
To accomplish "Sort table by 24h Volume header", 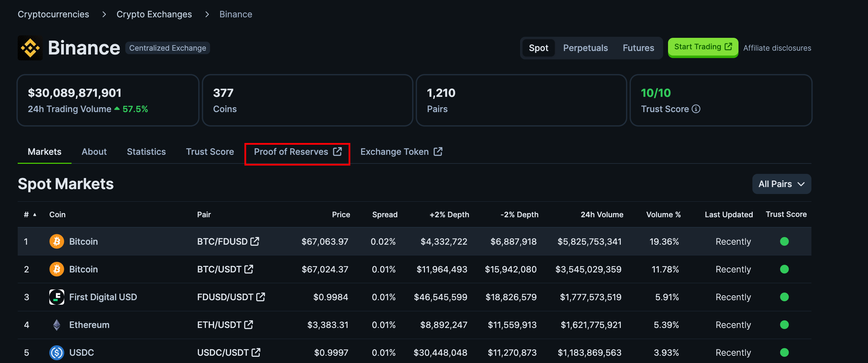I will (x=602, y=214).
